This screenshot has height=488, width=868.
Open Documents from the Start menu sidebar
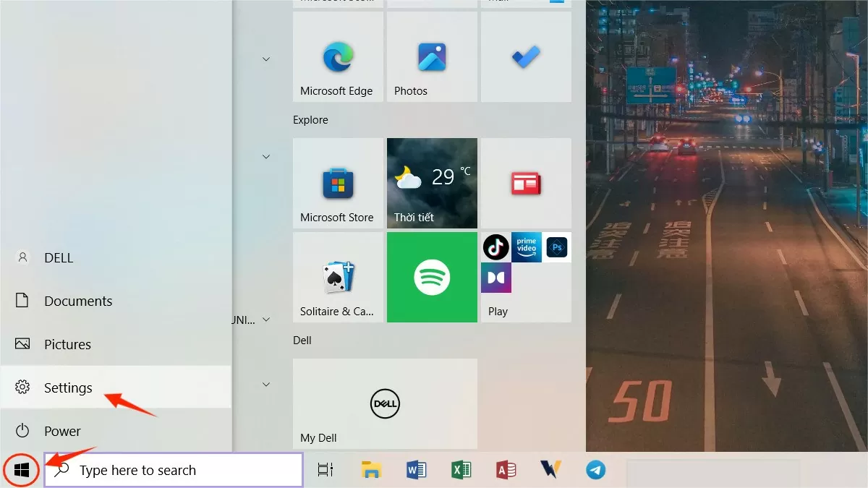tap(80, 301)
